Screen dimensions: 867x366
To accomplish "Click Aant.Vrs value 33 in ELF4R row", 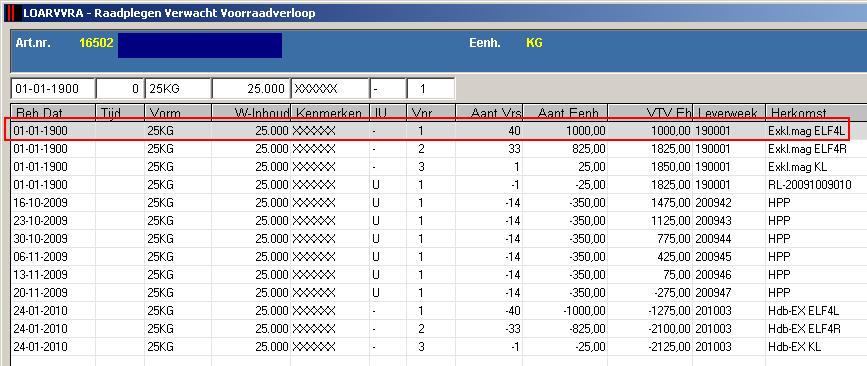I will pyautogui.click(x=514, y=149).
